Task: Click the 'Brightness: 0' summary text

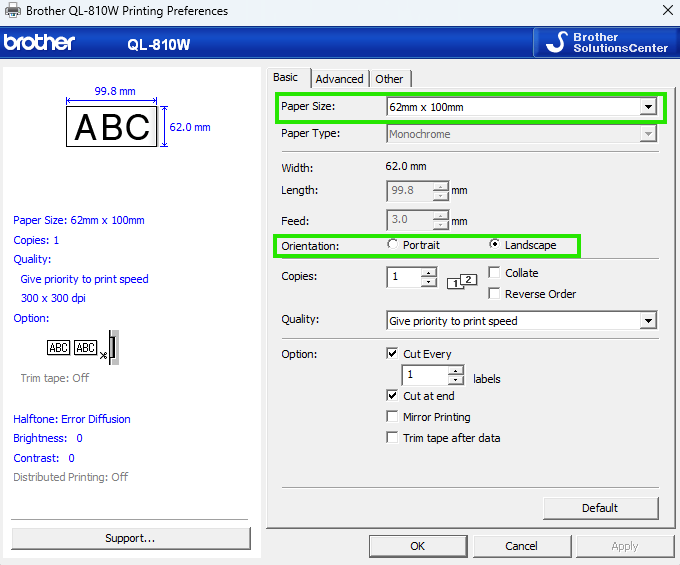Action: 48,438
